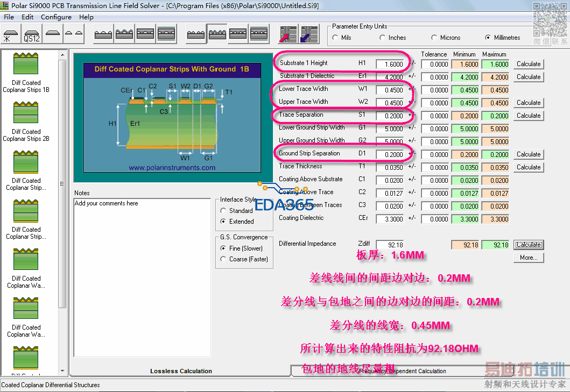Choose single-ended coplanar stripline structures icon

point(166,34)
